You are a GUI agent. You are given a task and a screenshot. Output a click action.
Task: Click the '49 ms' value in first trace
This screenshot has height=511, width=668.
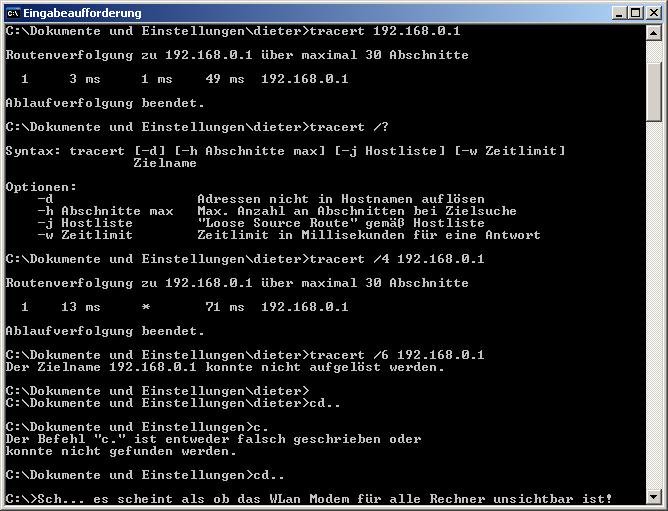click(x=225, y=79)
